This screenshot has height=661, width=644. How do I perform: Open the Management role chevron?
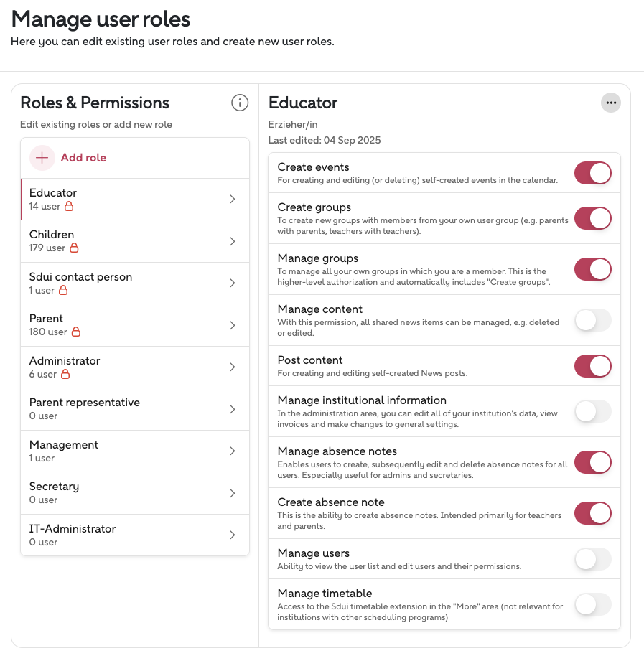pos(232,451)
